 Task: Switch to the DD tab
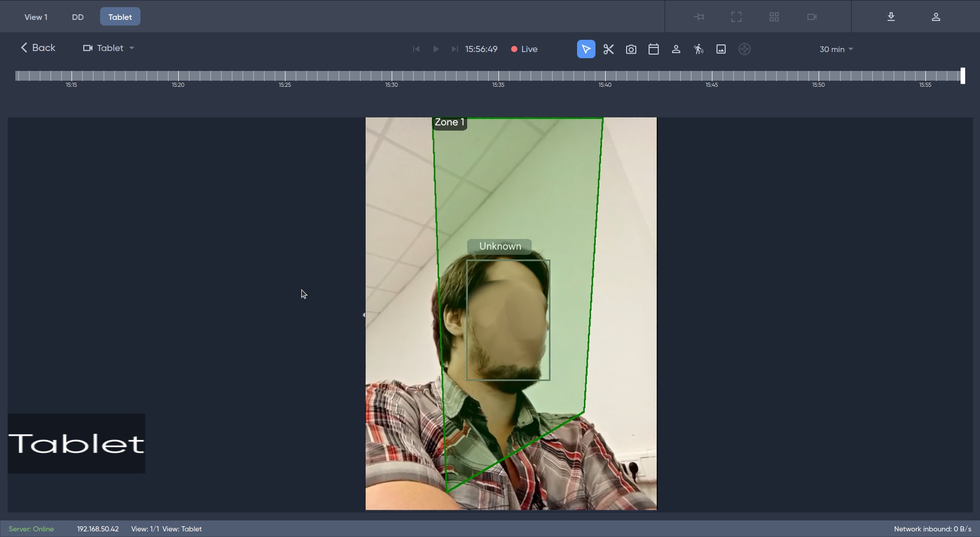[78, 17]
